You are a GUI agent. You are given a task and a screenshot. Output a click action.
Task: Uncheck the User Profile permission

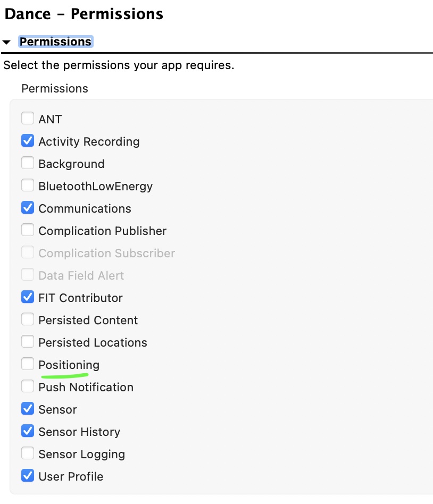(x=28, y=476)
